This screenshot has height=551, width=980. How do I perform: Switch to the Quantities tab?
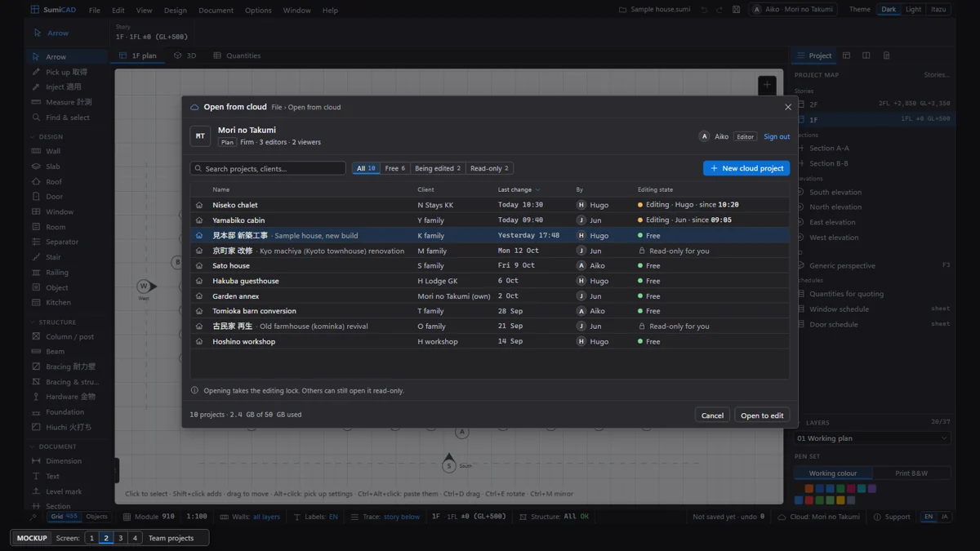(237, 56)
